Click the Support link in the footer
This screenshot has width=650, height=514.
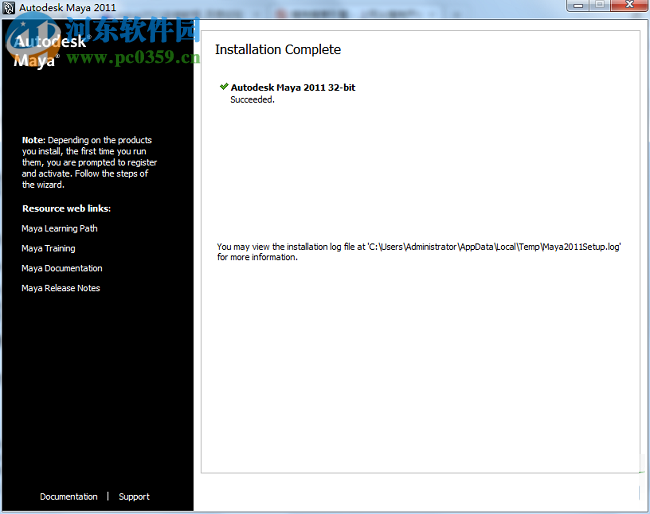point(134,497)
